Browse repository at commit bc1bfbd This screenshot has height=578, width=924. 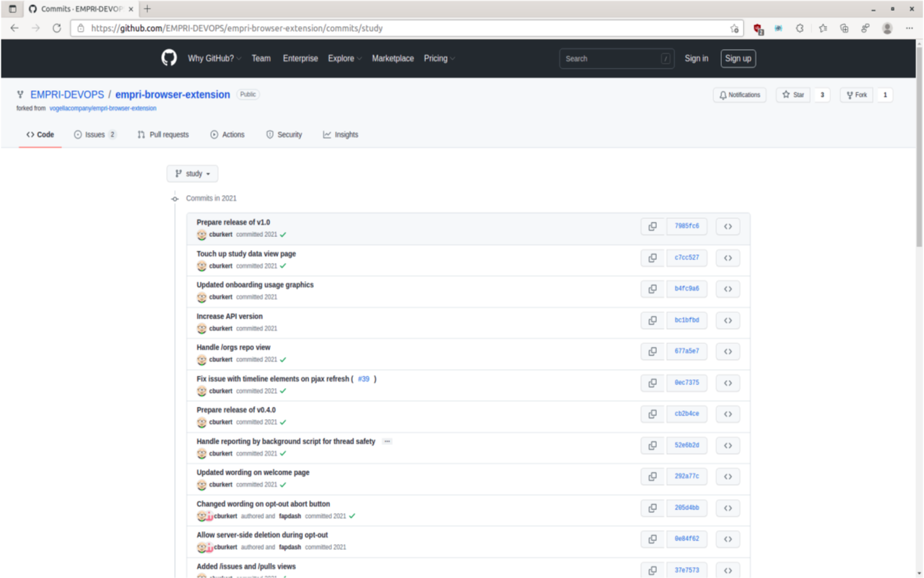click(728, 320)
